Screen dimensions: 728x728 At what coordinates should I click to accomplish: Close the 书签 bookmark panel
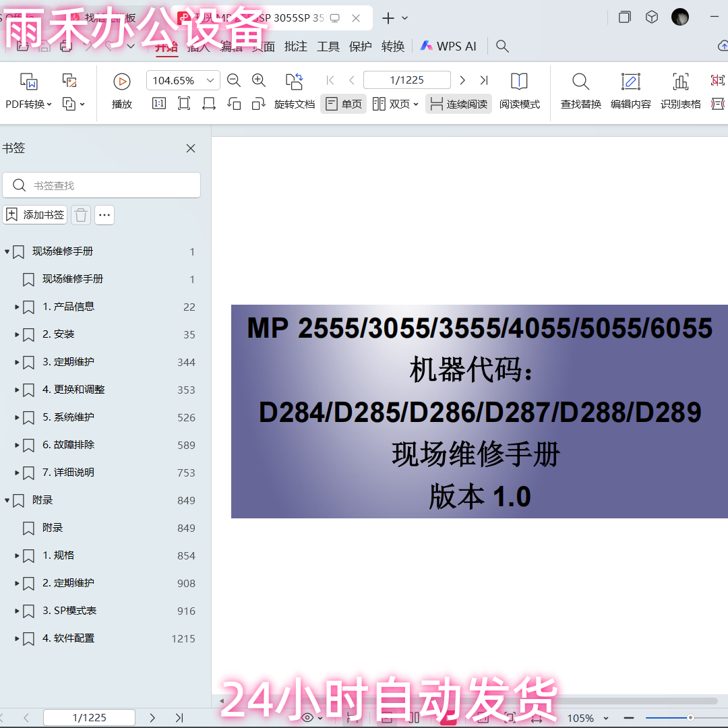pyautogui.click(x=190, y=148)
